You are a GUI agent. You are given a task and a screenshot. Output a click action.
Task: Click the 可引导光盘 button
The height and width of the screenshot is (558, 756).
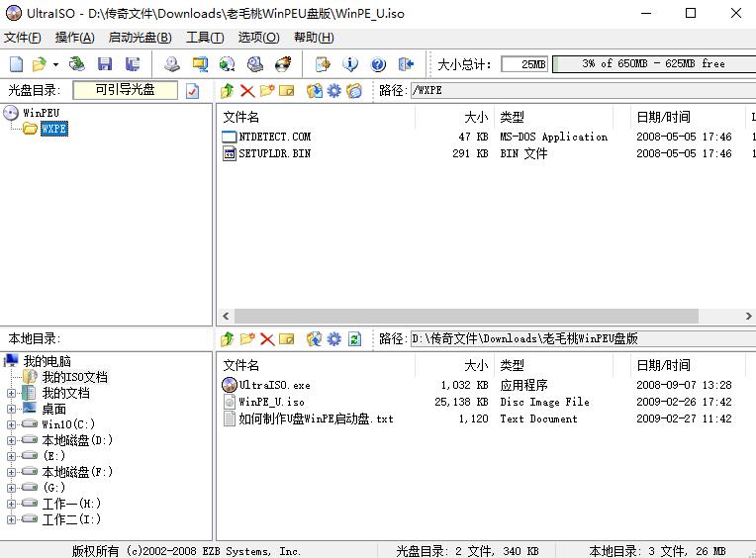[126, 90]
